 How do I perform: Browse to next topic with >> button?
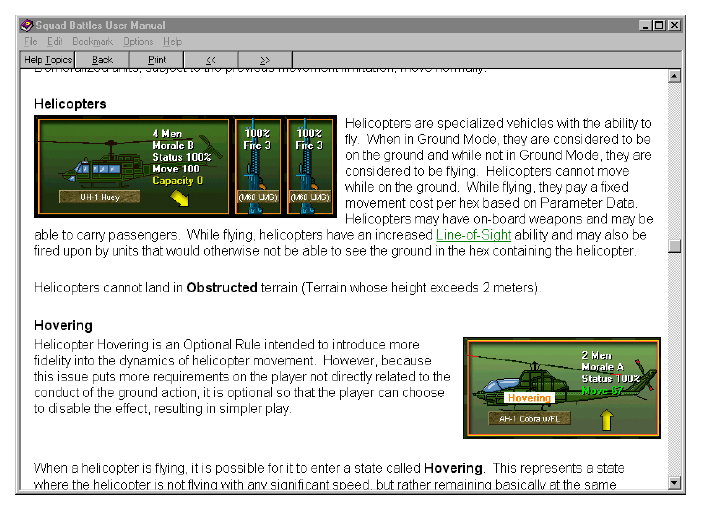pyautogui.click(x=265, y=60)
